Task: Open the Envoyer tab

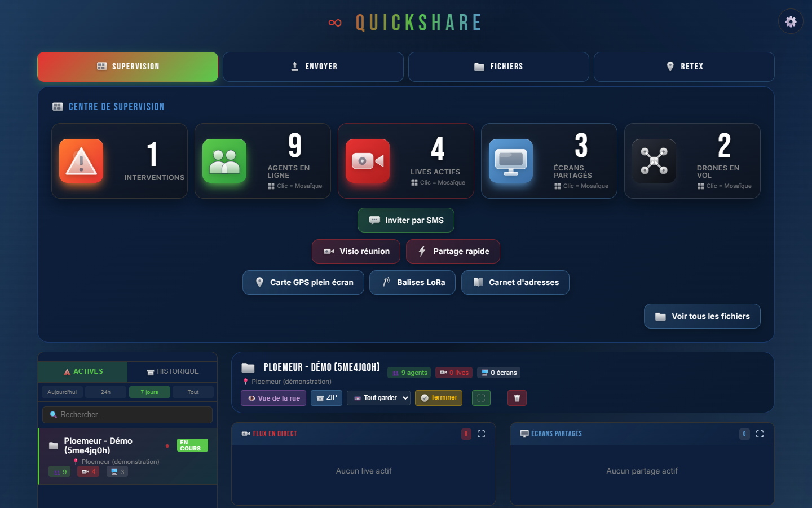Action: tap(313, 67)
